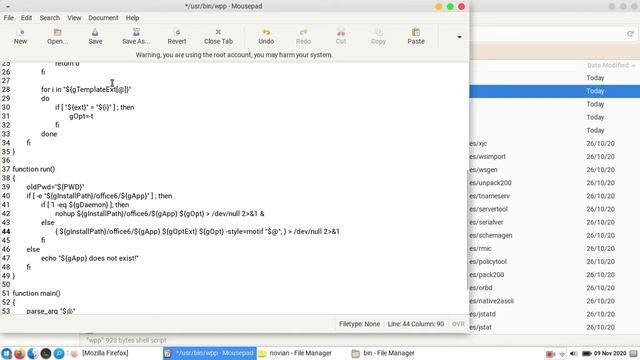The height and width of the screenshot is (360, 640).
Task: Open the Filetype: None selector in status bar
Action: [x=359, y=324]
